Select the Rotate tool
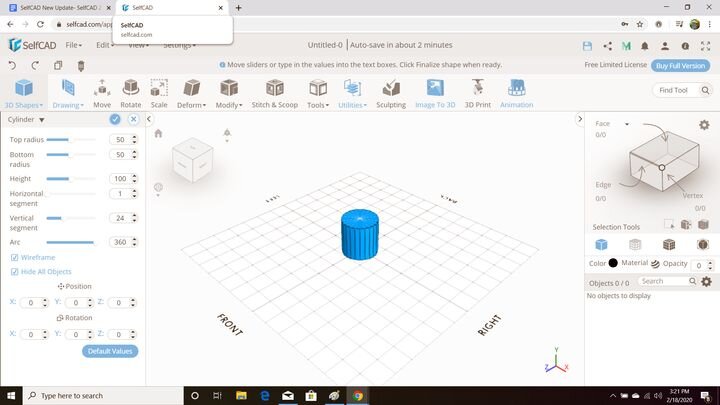 [131, 93]
